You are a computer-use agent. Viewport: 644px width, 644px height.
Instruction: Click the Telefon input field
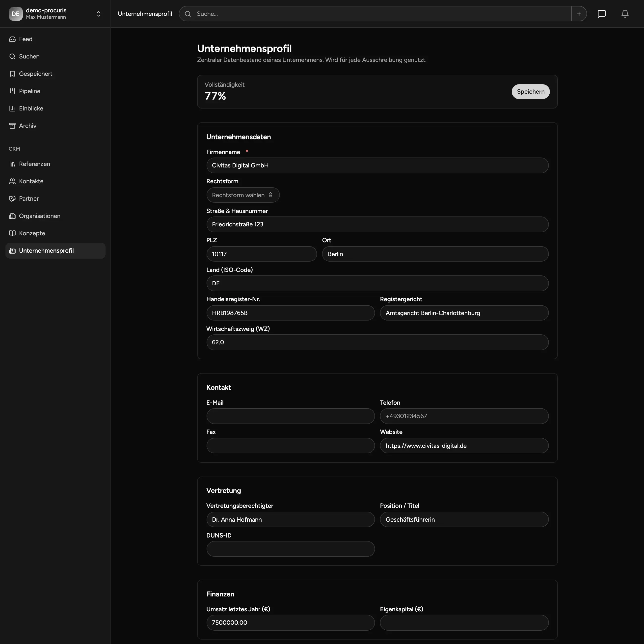click(464, 416)
